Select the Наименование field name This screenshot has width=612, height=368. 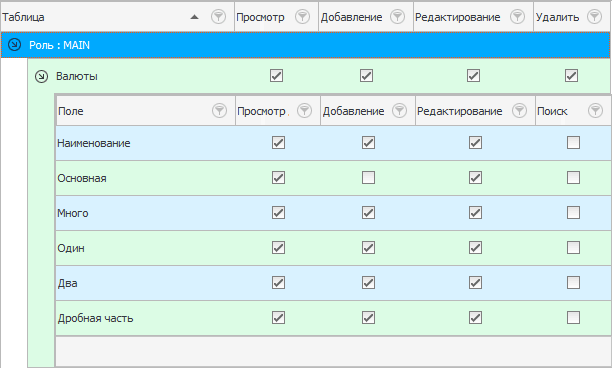point(94,143)
